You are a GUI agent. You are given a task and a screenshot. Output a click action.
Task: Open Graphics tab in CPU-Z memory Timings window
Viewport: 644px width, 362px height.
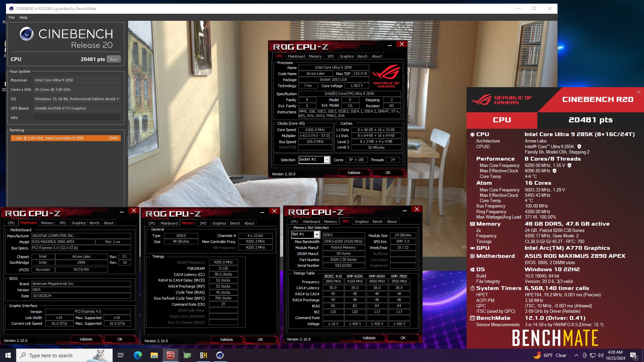[219, 223]
